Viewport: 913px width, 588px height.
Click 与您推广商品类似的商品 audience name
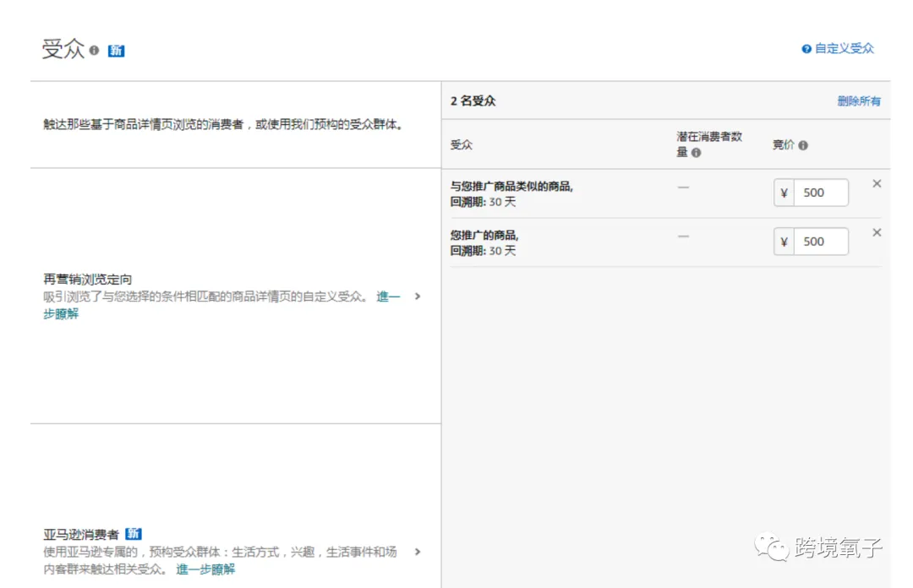pyautogui.click(x=511, y=187)
